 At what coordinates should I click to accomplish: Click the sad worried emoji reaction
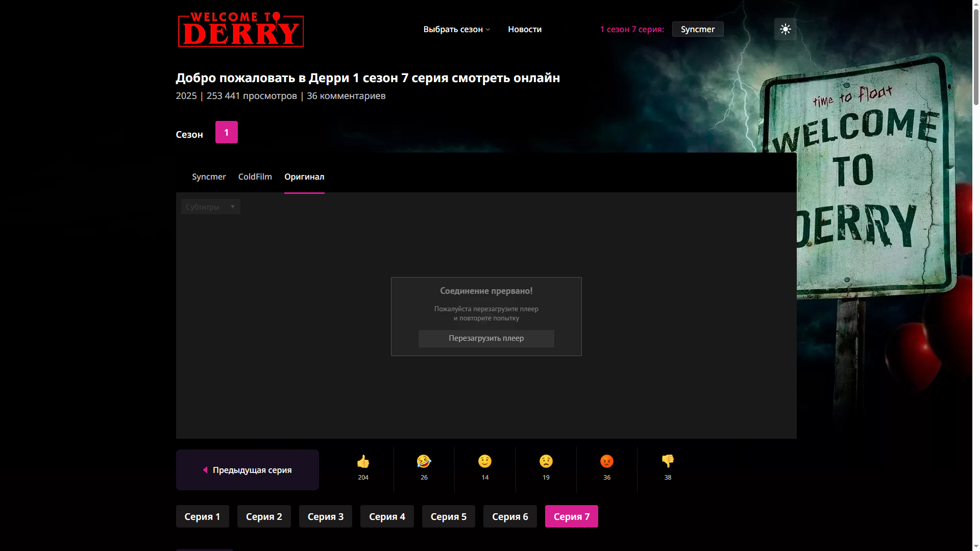coord(546,462)
